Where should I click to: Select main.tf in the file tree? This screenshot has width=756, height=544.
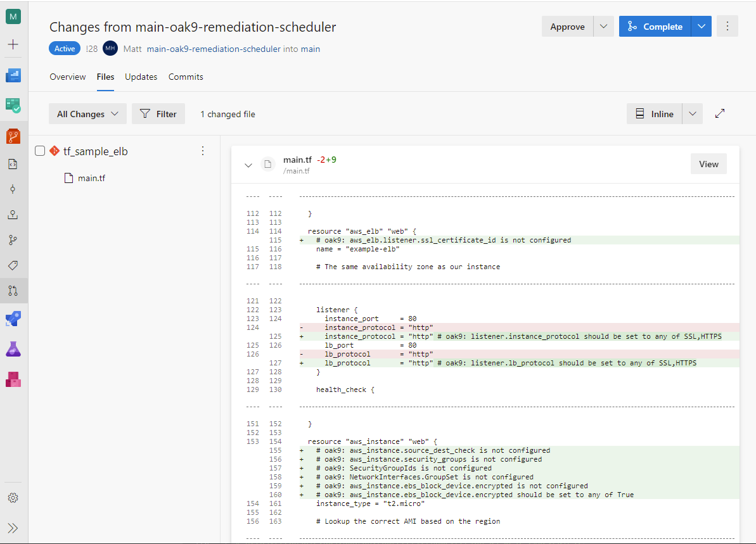coord(91,178)
